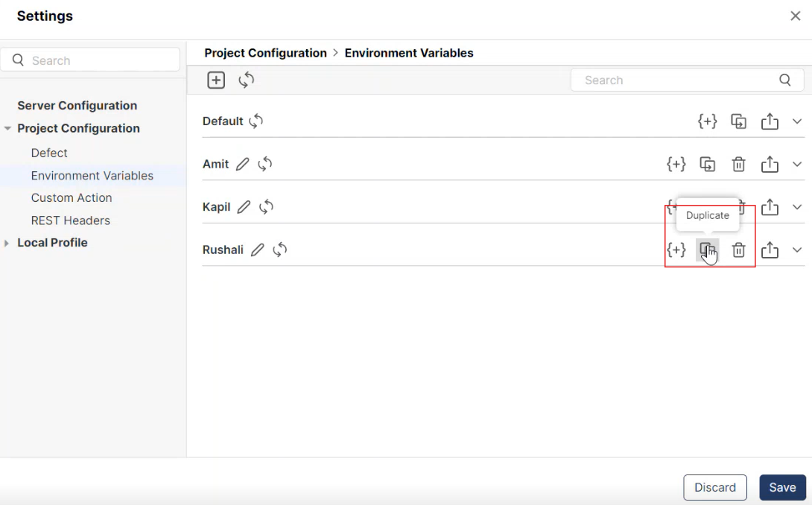Export the Rushali environment
812x505 pixels.
click(x=770, y=250)
